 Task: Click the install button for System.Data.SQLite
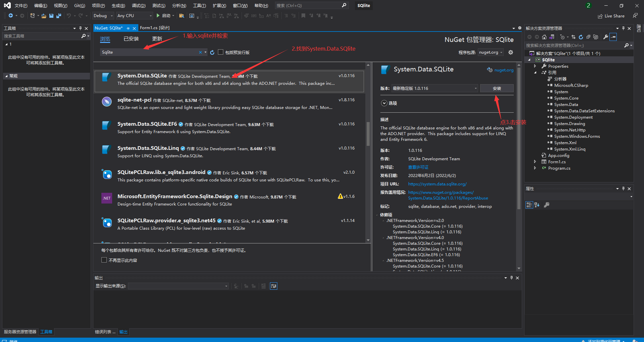497,89
